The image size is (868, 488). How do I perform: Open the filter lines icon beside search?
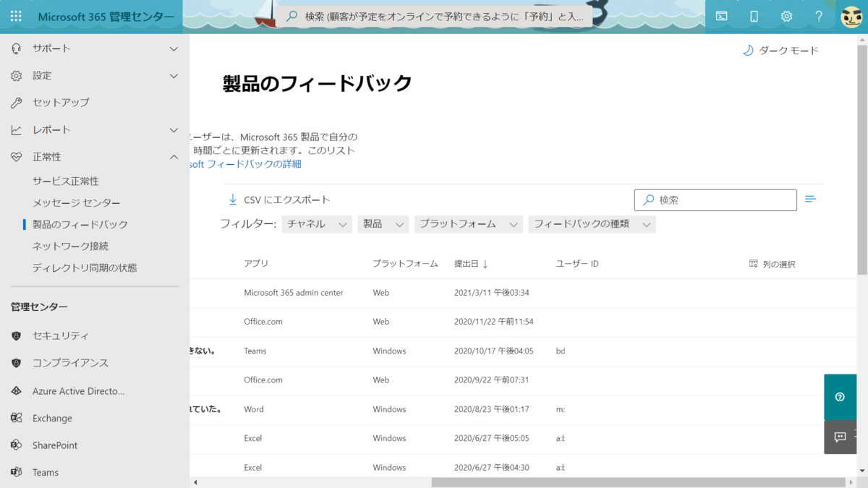tap(810, 199)
